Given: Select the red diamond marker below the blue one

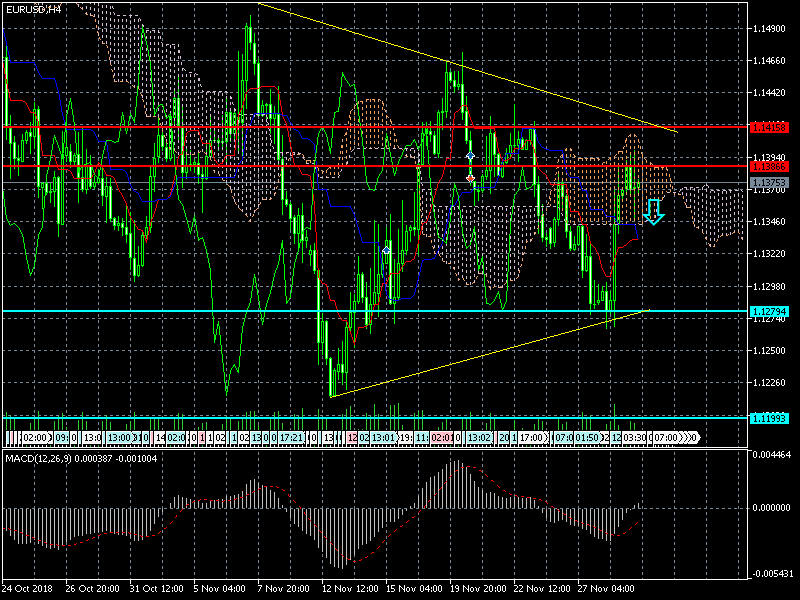Looking at the screenshot, I should click(470, 177).
